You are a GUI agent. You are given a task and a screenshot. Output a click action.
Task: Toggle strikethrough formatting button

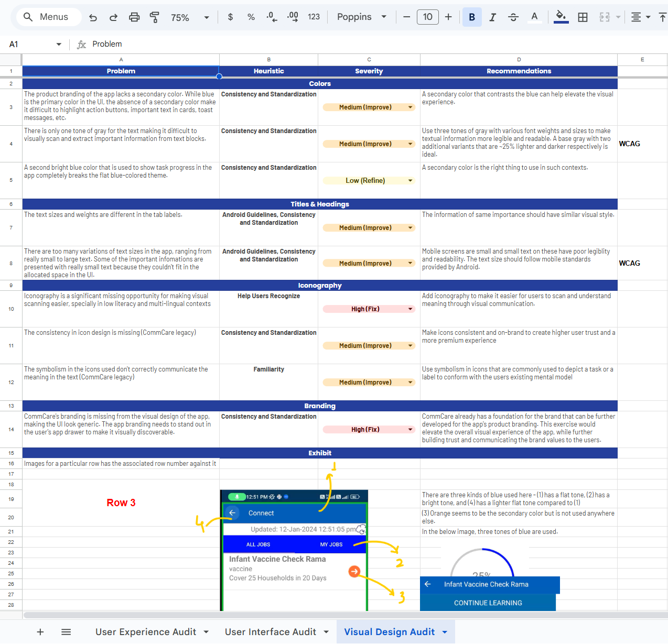[513, 17]
